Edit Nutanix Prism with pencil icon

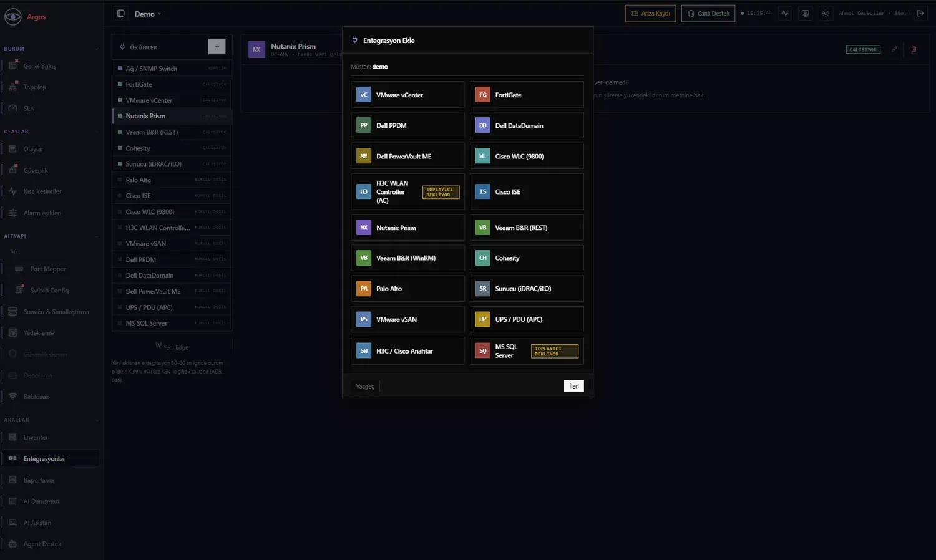pos(894,49)
